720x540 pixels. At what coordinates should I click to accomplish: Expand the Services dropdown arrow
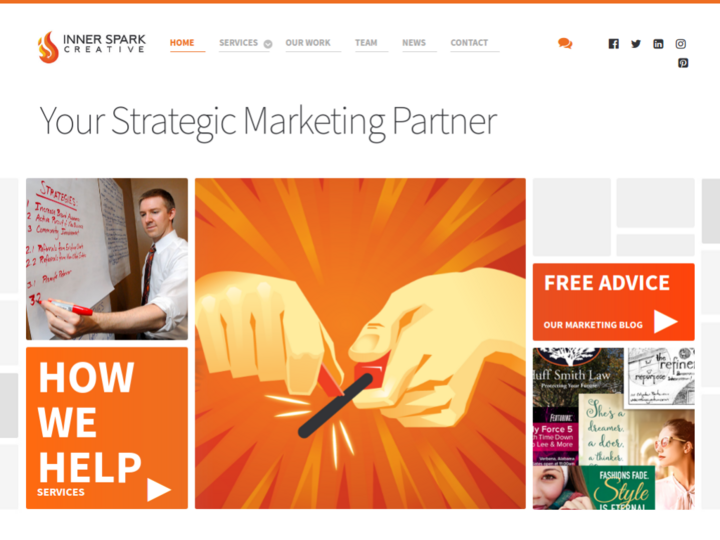[x=268, y=44]
